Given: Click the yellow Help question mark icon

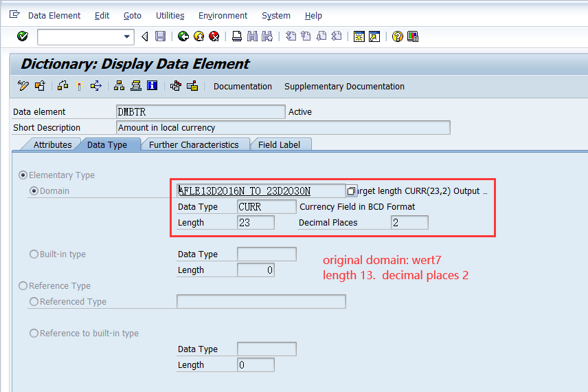Looking at the screenshot, I should (x=397, y=36).
